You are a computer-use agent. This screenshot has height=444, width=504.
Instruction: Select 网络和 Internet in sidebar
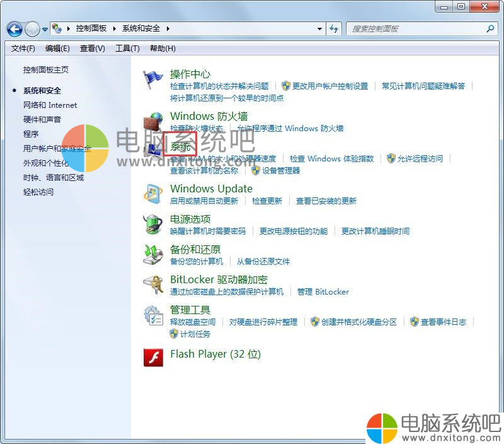[50, 105]
